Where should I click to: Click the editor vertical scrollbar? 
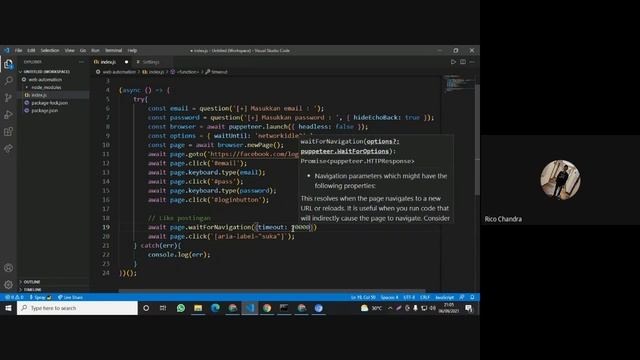click(x=477, y=139)
